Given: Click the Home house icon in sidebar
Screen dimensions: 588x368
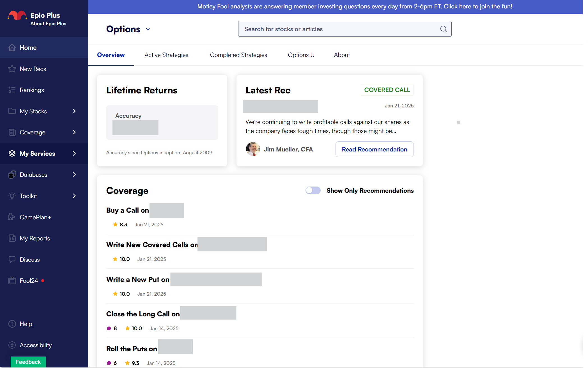Looking at the screenshot, I should (x=12, y=48).
